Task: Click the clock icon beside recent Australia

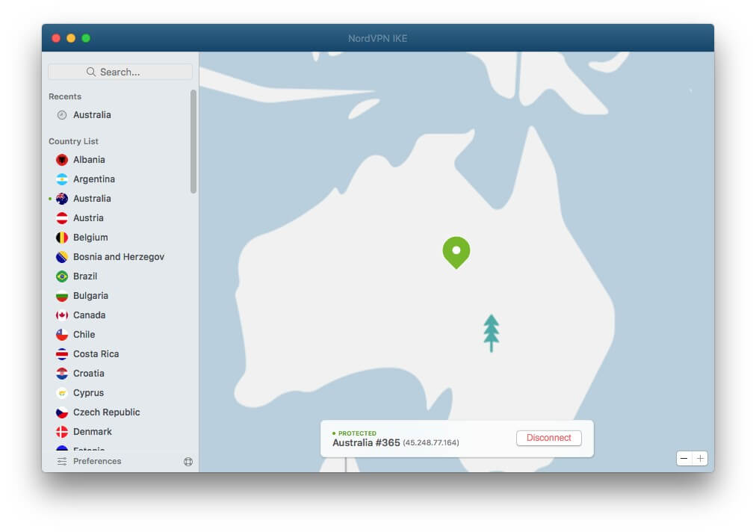Action: point(62,115)
